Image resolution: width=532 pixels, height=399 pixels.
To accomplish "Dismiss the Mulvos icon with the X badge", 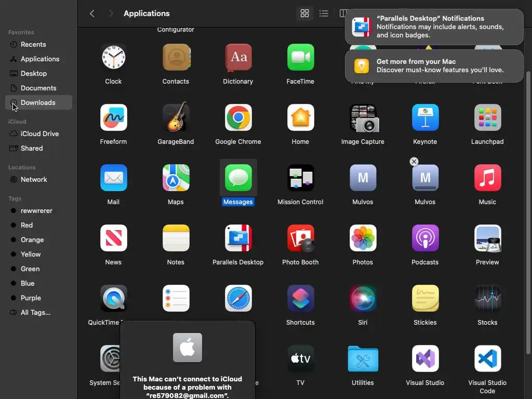I will [414, 162].
